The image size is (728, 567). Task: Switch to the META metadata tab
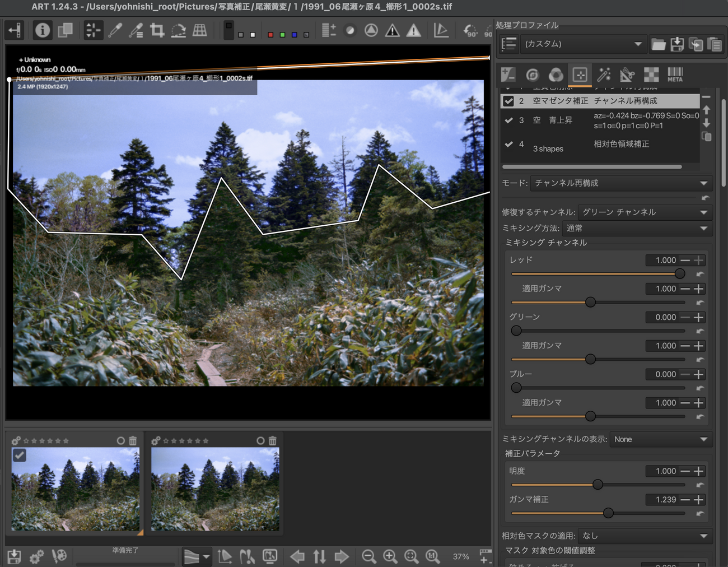[675, 75]
